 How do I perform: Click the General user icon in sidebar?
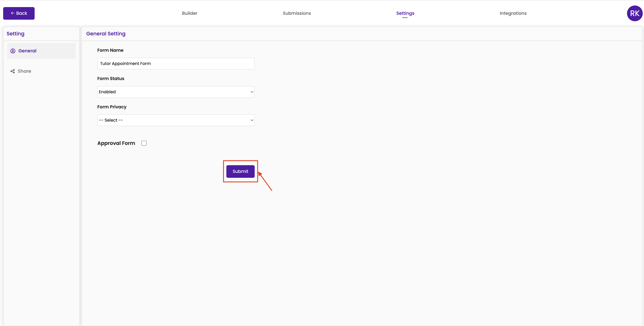point(13,51)
